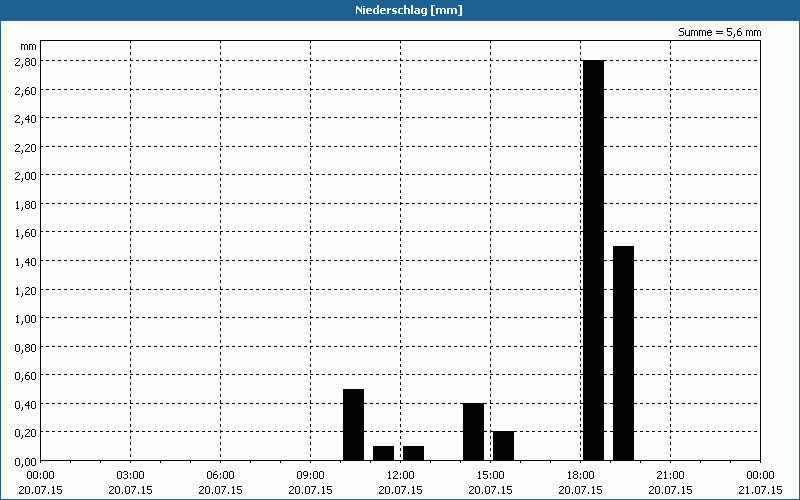Click the chart title 'Niederschlag [mm]'
The image size is (800, 500).
pyautogui.click(x=409, y=10)
